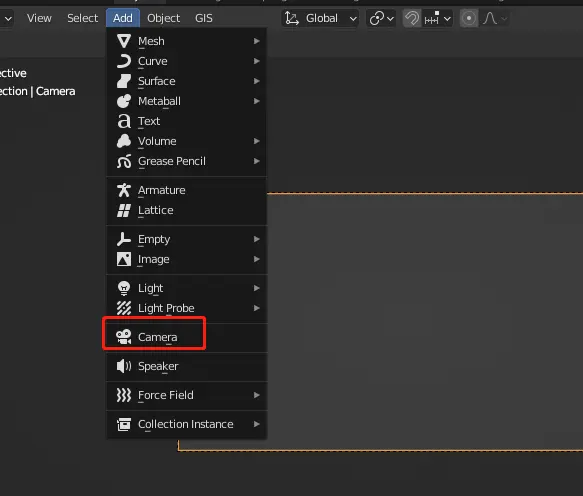
Task: Click the Mesh triangle icon
Action: (124, 41)
